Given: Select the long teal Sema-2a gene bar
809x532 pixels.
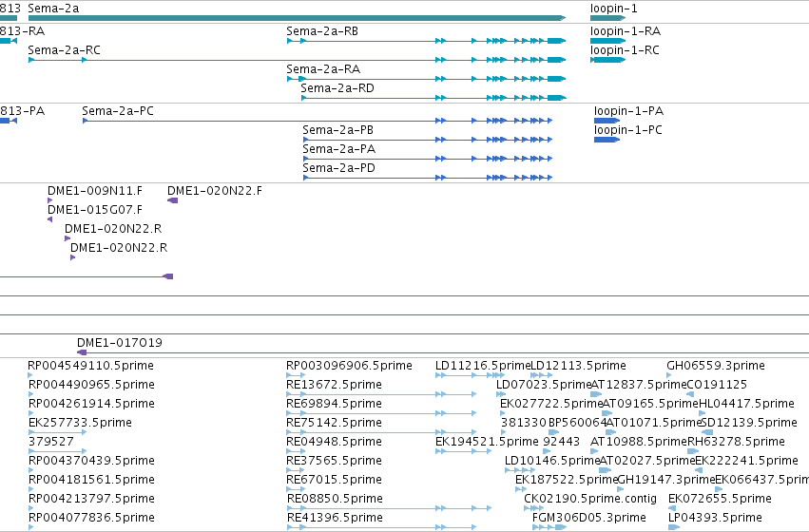Looking at the screenshot, I should pos(297,18).
